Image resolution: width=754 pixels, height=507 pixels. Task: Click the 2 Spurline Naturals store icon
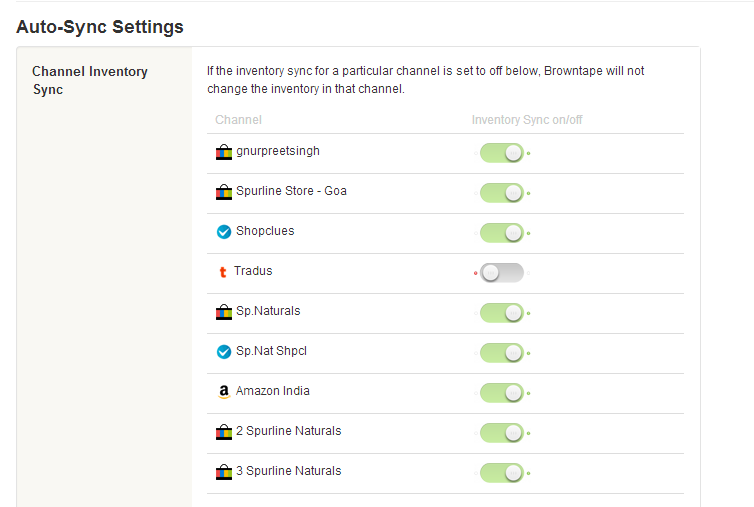pos(224,432)
